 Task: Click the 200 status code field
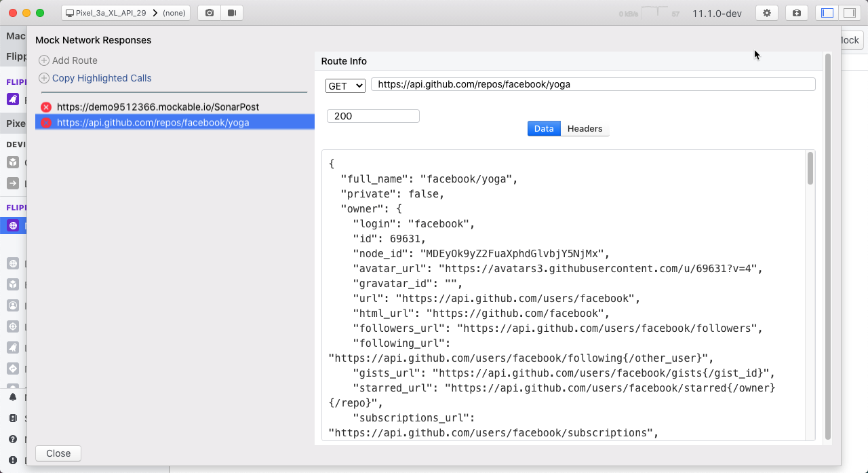pos(373,116)
